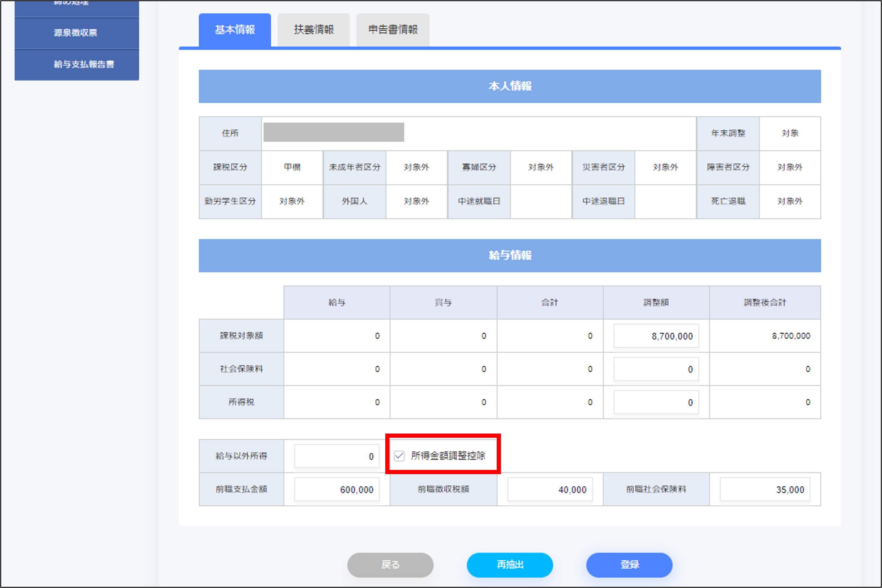Click the 調整後合計 column header
The height and width of the screenshot is (588, 882).
(x=765, y=303)
